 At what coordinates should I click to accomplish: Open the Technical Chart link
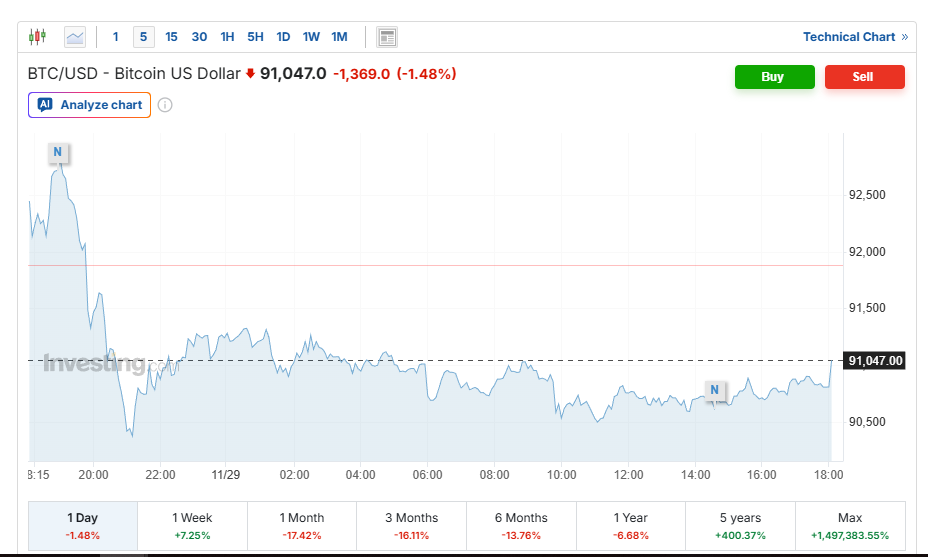tap(849, 37)
